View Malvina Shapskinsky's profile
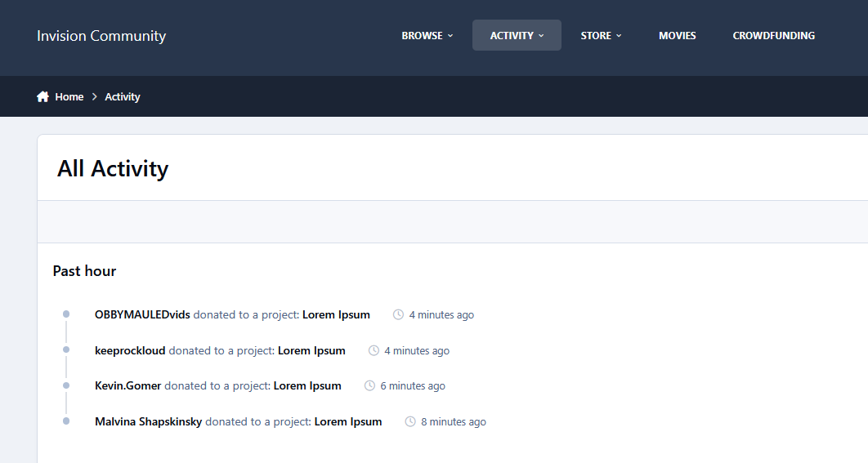 tap(149, 421)
